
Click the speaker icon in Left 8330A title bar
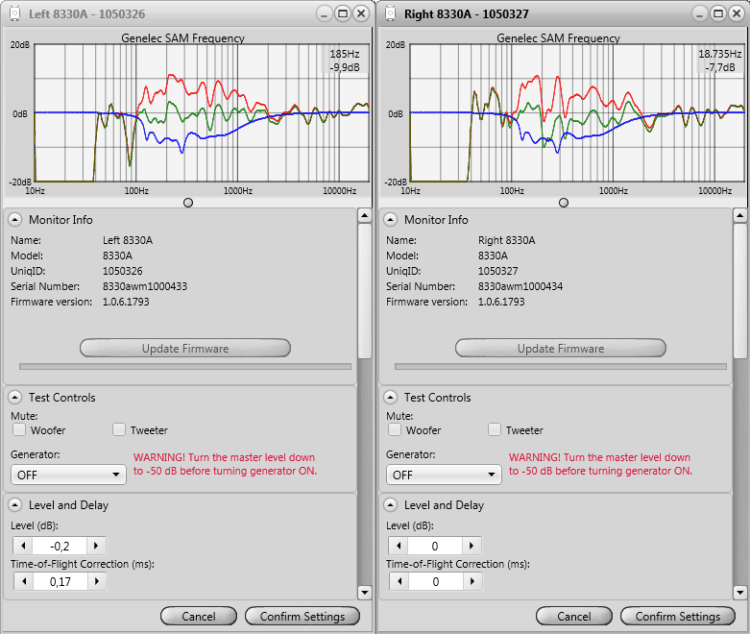(15, 13)
